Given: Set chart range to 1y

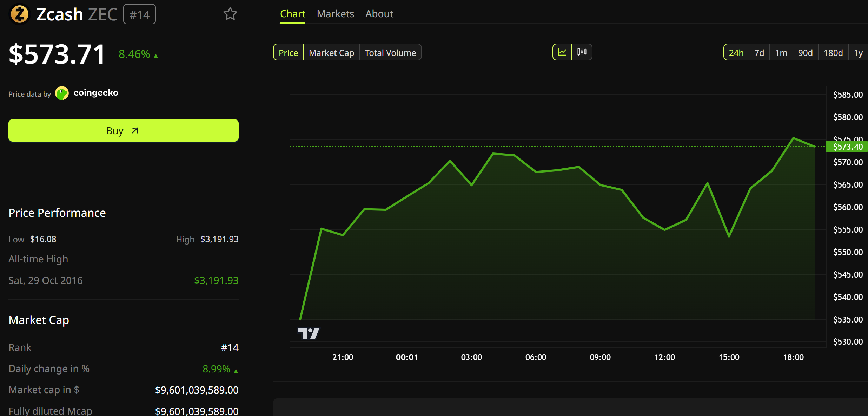Looking at the screenshot, I should [x=858, y=52].
